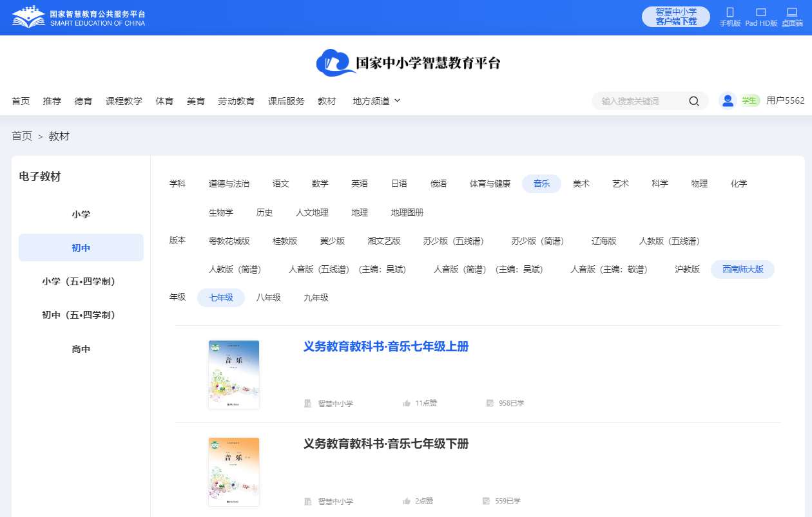Open the 手机版 phone icon
Image resolution: width=812 pixels, height=517 pixels.
730,12
